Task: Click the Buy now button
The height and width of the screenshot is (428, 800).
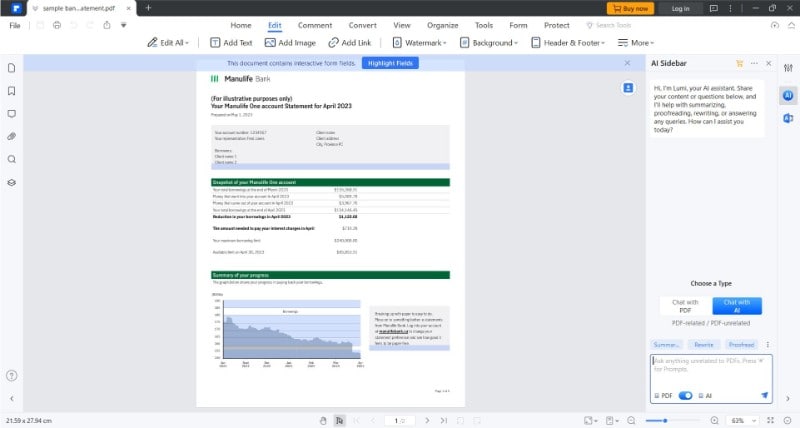Action: coord(631,8)
